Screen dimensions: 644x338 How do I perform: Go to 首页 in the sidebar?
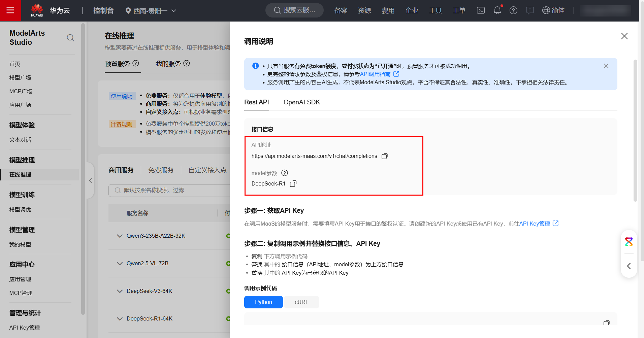click(x=15, y=64)
